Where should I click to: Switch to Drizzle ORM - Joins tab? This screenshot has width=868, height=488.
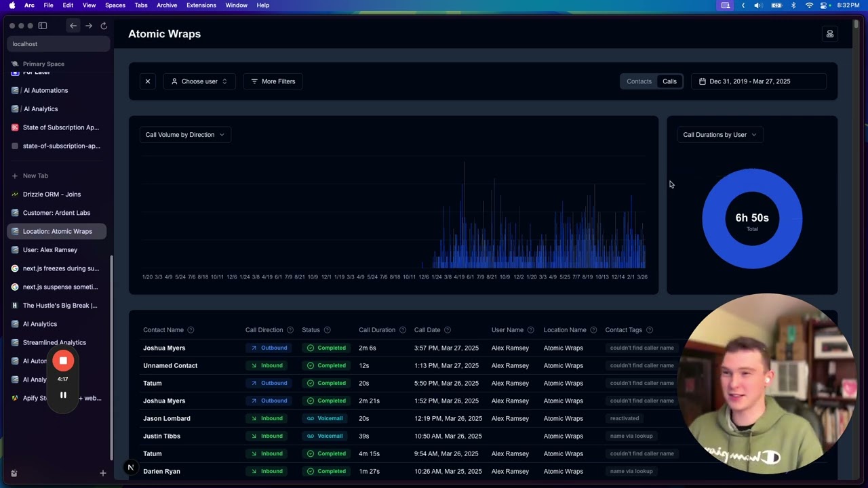[57, 195]
